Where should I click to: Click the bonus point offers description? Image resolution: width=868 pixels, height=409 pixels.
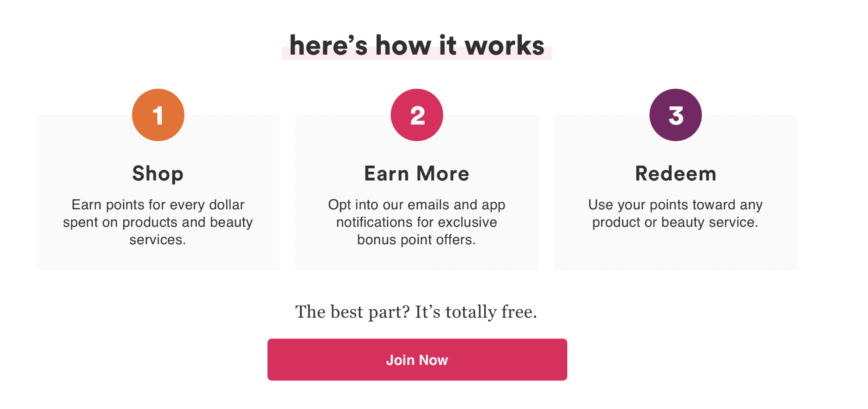pyautogui.click(x=417, y=222)
